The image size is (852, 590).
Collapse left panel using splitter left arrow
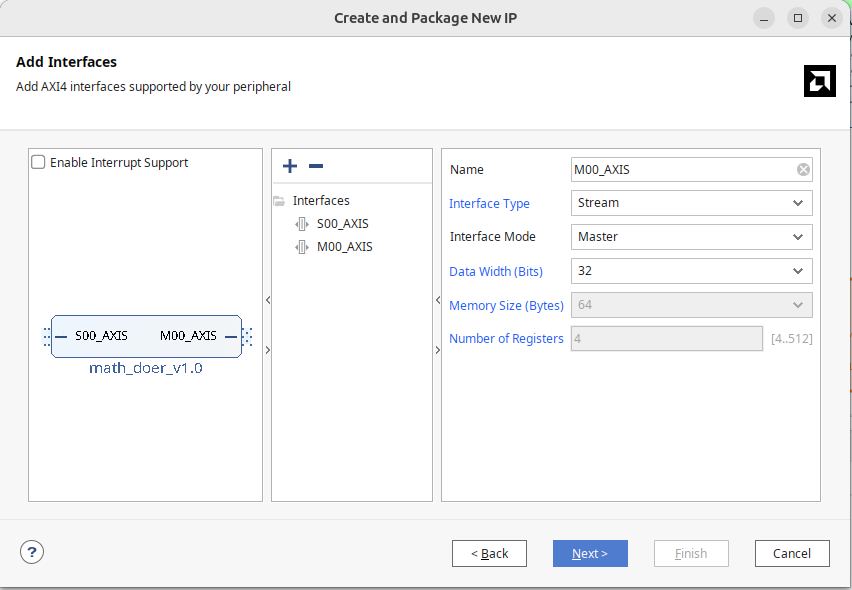pos(267,300)
